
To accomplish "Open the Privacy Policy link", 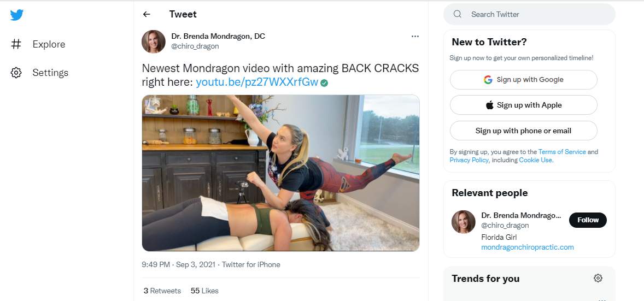I will click(x=469, y=160).
